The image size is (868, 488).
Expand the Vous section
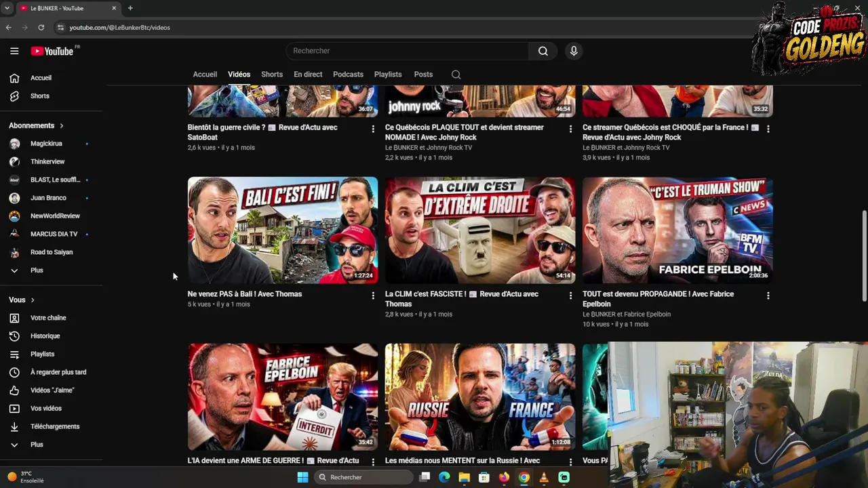(x=22, y=300)
